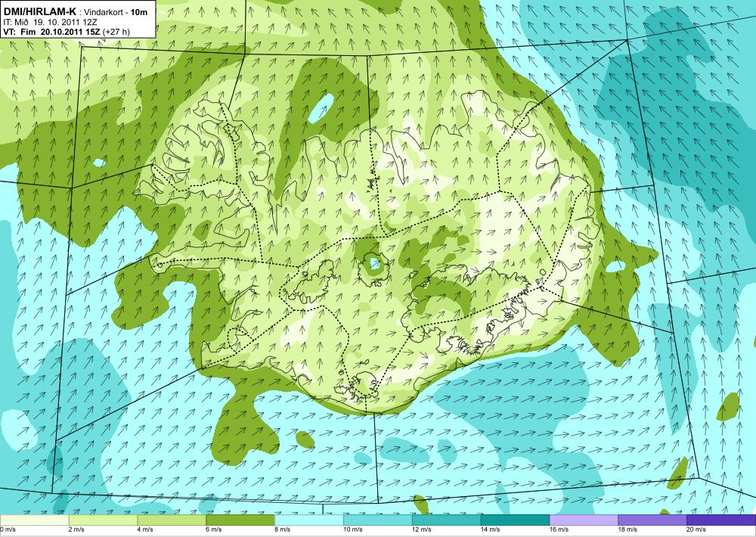Click the dark violet swatch above 20 m/s

click(721, 520)
